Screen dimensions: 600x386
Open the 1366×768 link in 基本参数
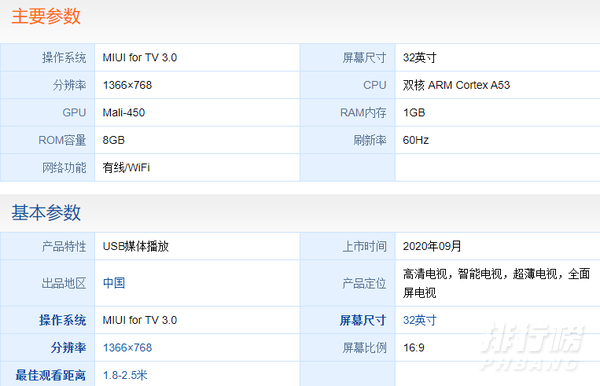coord(127,348)
